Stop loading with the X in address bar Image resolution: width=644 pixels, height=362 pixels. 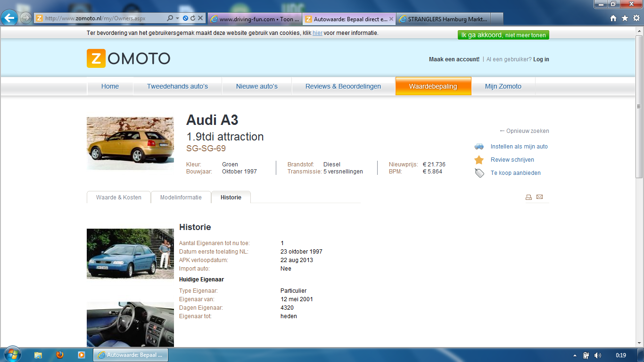pyautogui.click(x=200, y=18)
